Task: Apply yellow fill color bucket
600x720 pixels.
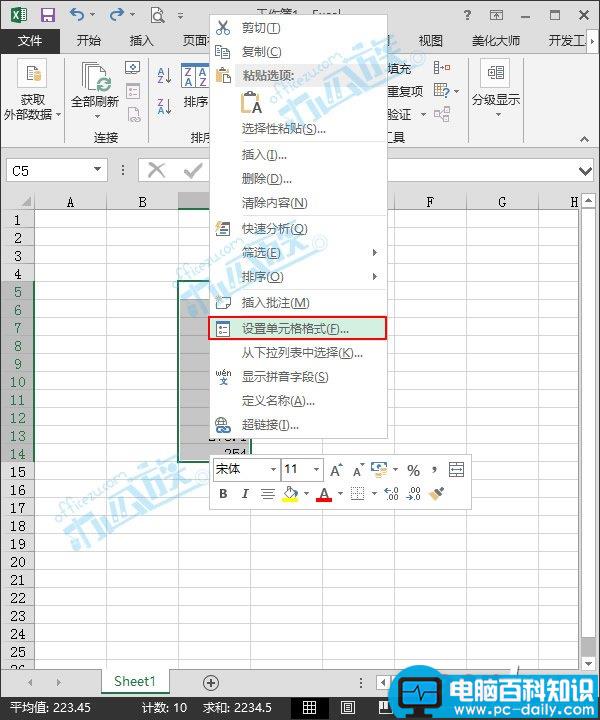Action: pos(290,494)
